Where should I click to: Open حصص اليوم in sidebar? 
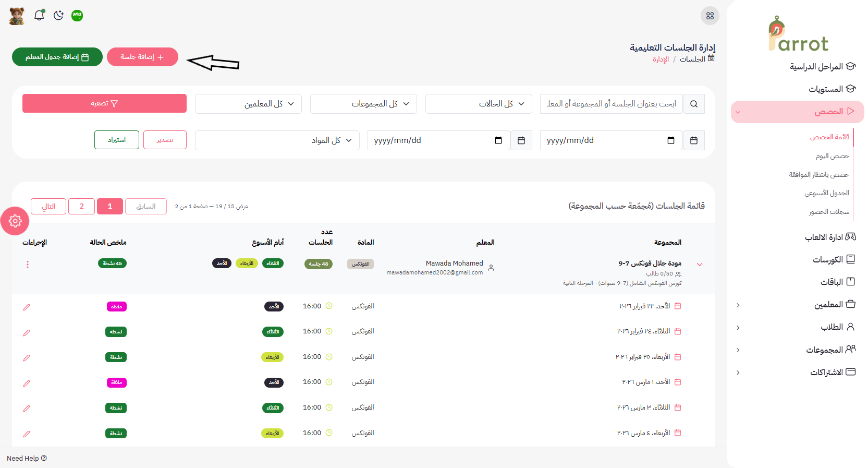(832, 156)
